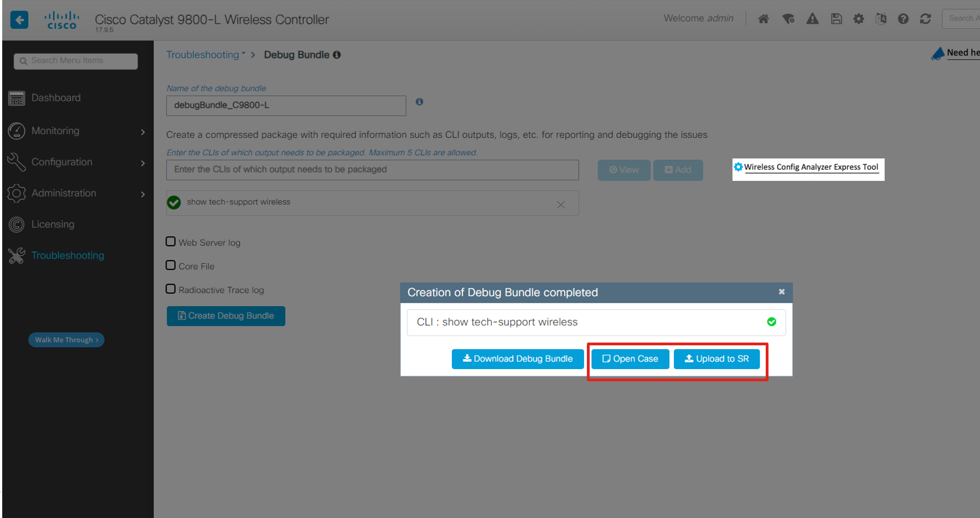Click the Walk Me Through button
The image size is (980, 518).
click(x=66, y=340)
